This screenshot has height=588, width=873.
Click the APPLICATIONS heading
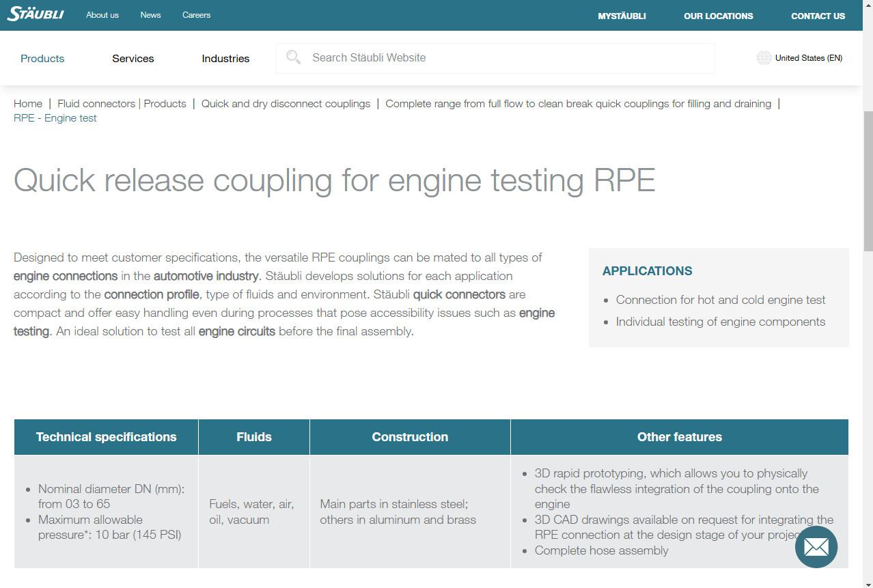(648, 271)
